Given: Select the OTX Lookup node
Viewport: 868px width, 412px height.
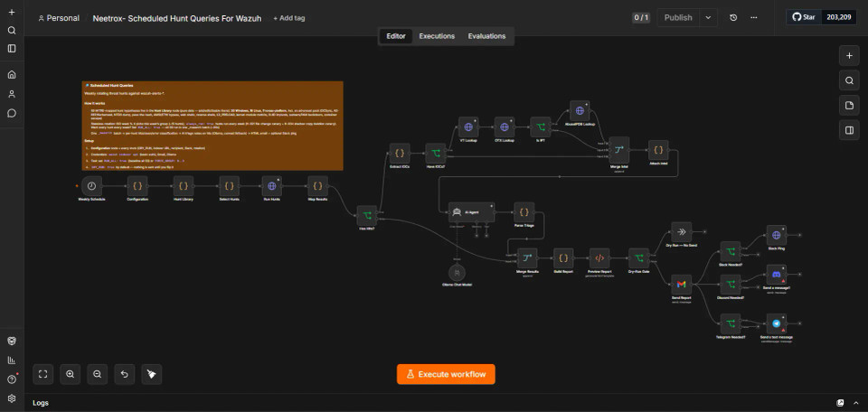Looking at the screenshot, I should [x=505, y=127].
